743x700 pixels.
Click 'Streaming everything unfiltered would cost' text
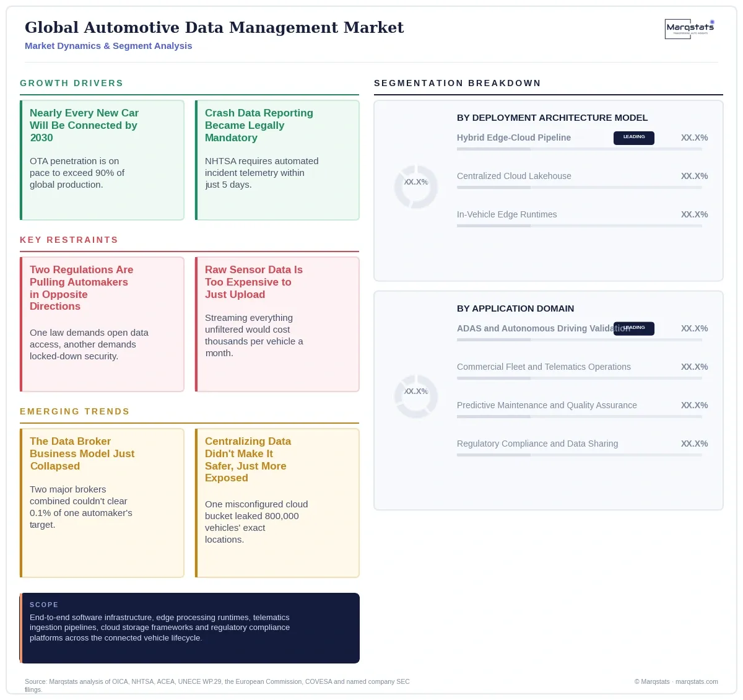click(x=254, y=335)
